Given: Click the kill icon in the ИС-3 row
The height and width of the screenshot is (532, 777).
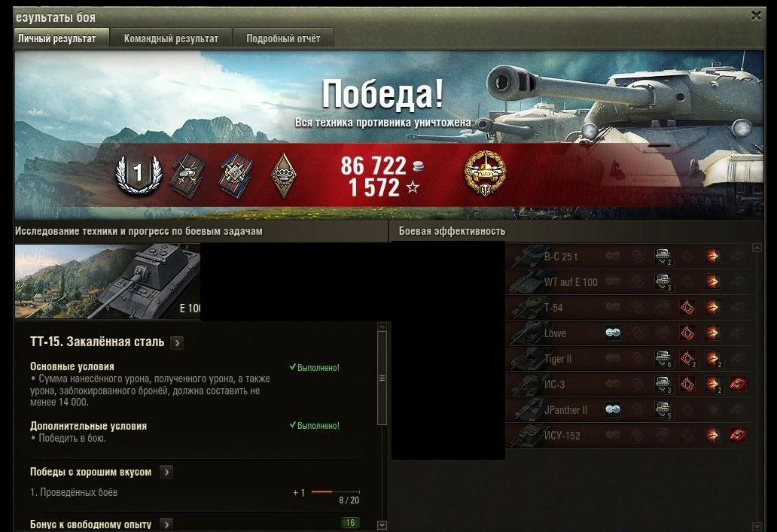Looking at the screenshot, I should point(737,384).
